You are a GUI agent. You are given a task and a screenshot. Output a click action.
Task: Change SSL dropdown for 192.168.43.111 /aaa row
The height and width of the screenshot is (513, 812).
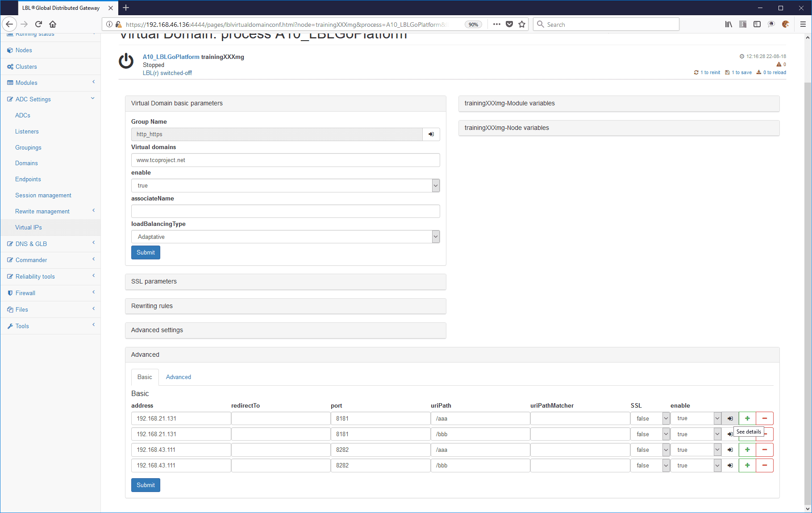tap(650, 450)
